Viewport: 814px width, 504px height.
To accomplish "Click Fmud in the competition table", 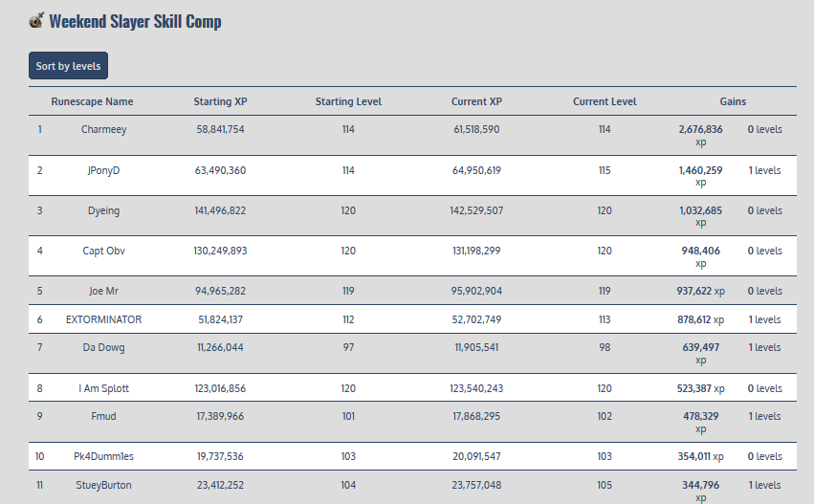I will click(x=103, y=416).
